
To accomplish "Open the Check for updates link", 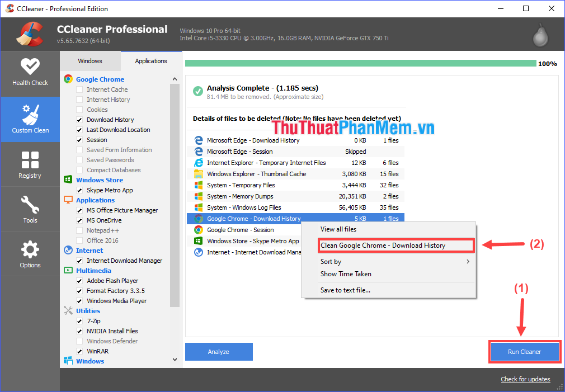I will [525, 379].
